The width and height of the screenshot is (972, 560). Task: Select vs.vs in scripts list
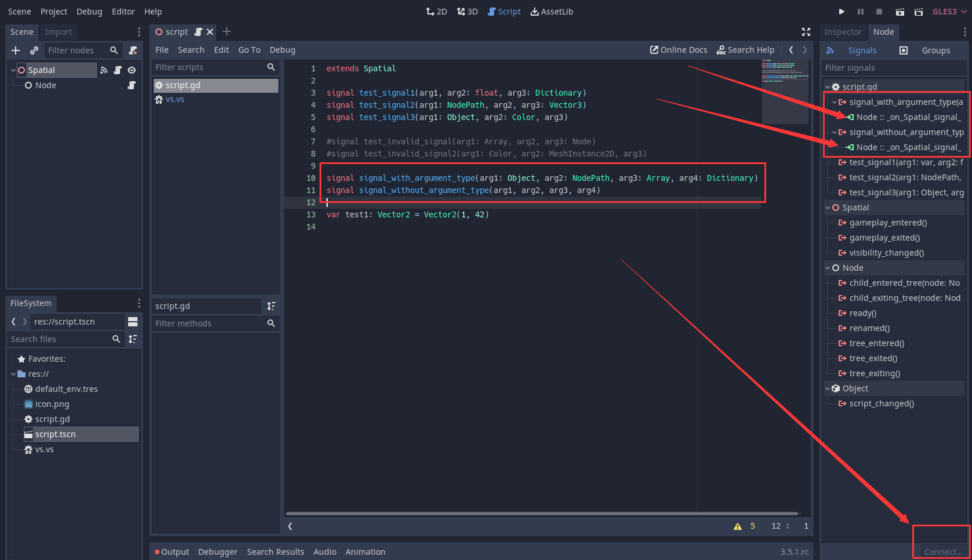pos(216,100)
